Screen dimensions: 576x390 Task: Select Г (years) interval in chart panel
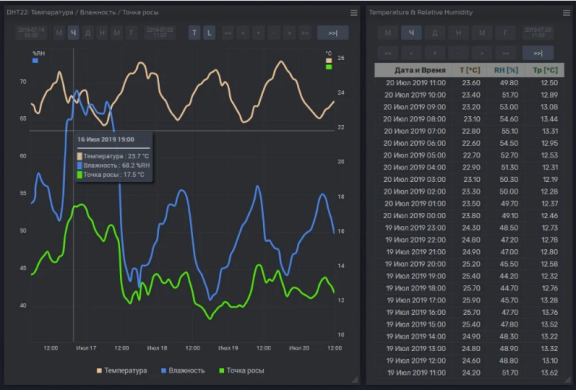tap(131, 33)
